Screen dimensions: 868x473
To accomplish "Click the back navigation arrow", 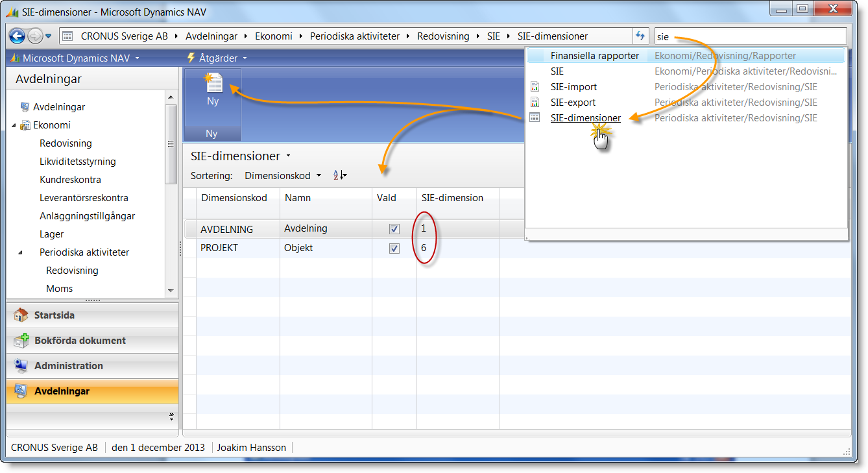I will pyautogui.click(x=17, y=36).
